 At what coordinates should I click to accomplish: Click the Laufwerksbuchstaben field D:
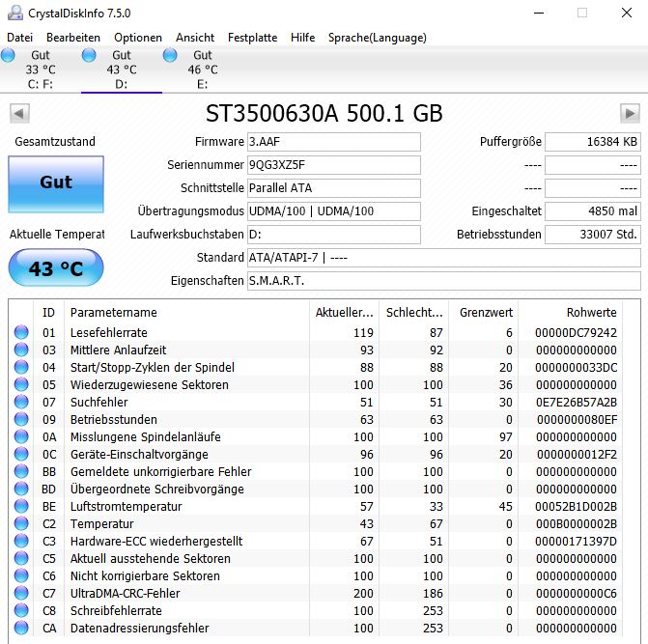334,235
